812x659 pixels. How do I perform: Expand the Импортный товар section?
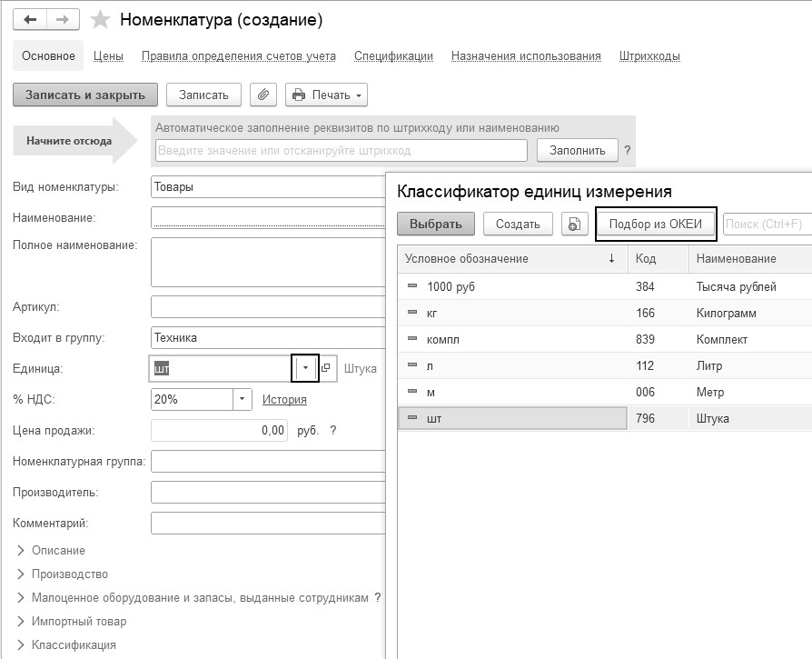click(78, 622)
